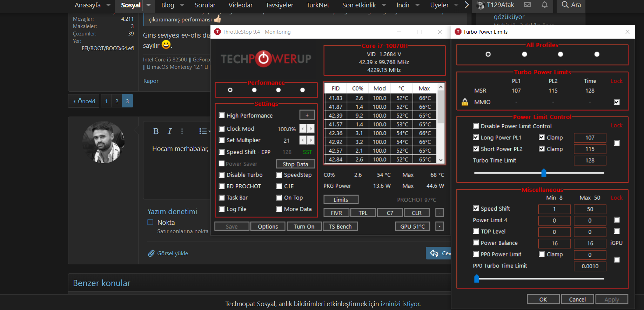Uncheck the Speed Shift checkbox in Miscellaneous
This screenshot has height=310, width=644.
476,208
